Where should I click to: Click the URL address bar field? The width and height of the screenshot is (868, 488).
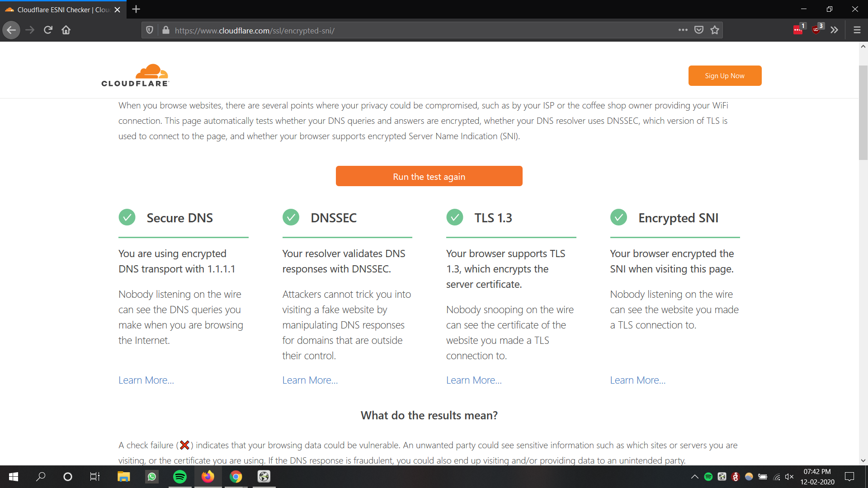point(407,30)
